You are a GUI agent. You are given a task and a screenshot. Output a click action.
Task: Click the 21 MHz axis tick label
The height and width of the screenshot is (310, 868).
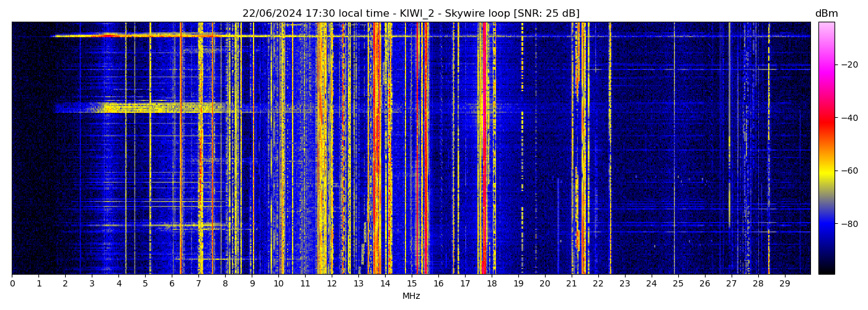(571, 284)
